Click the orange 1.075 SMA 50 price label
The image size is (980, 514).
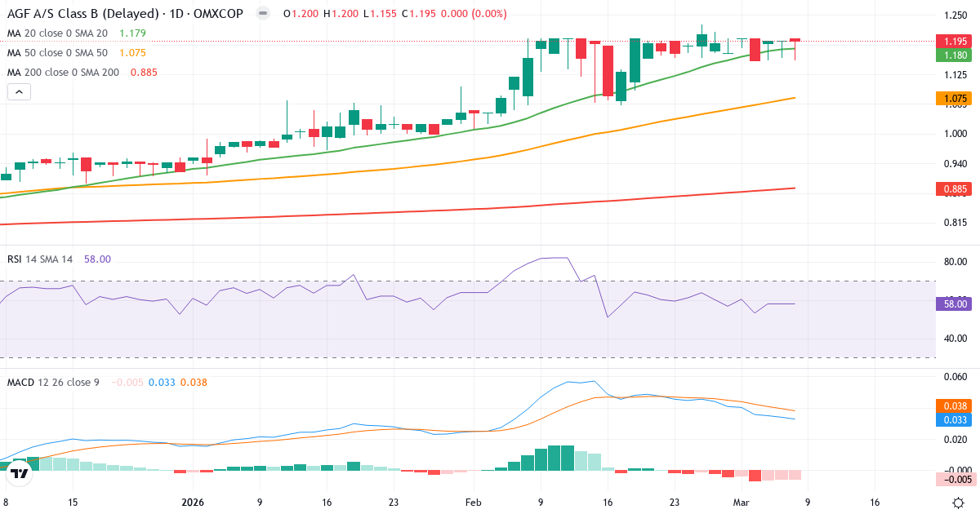[954, 99]
